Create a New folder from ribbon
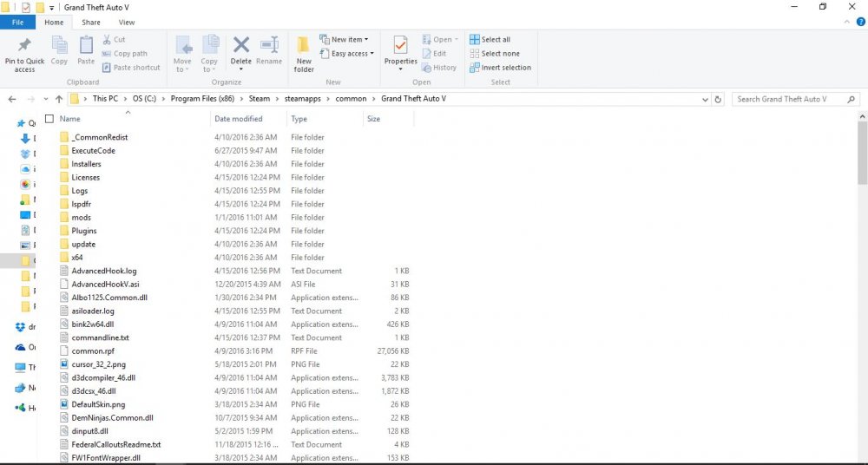This screenshot has height=465, width=868. [303, 55]
